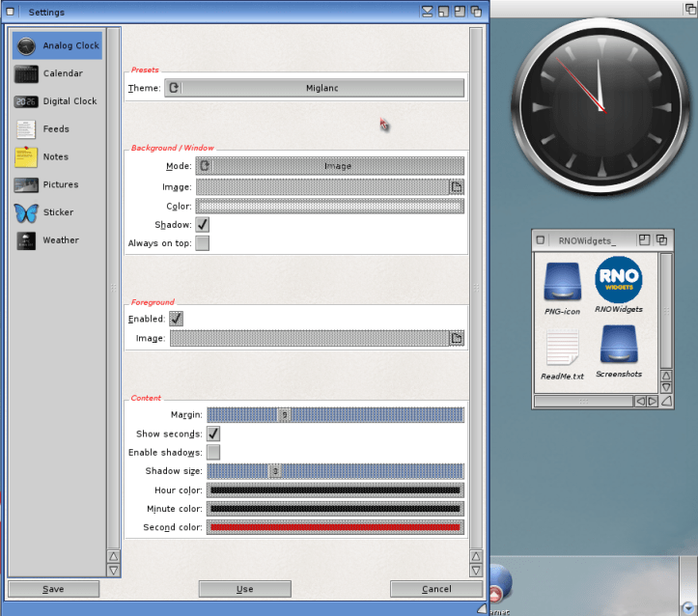
Task: Select Weather in the settings sidebar
Action: 59,240
